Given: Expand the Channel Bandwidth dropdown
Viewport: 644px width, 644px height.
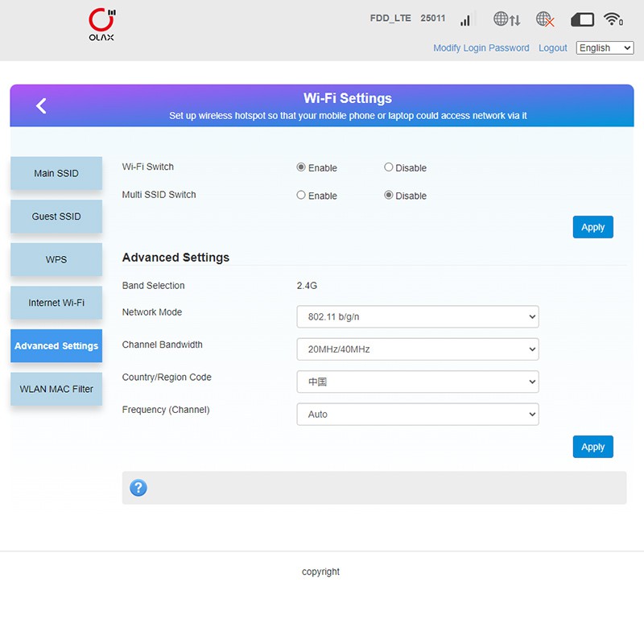Looking at the screenshot, I should pos(417,349).
